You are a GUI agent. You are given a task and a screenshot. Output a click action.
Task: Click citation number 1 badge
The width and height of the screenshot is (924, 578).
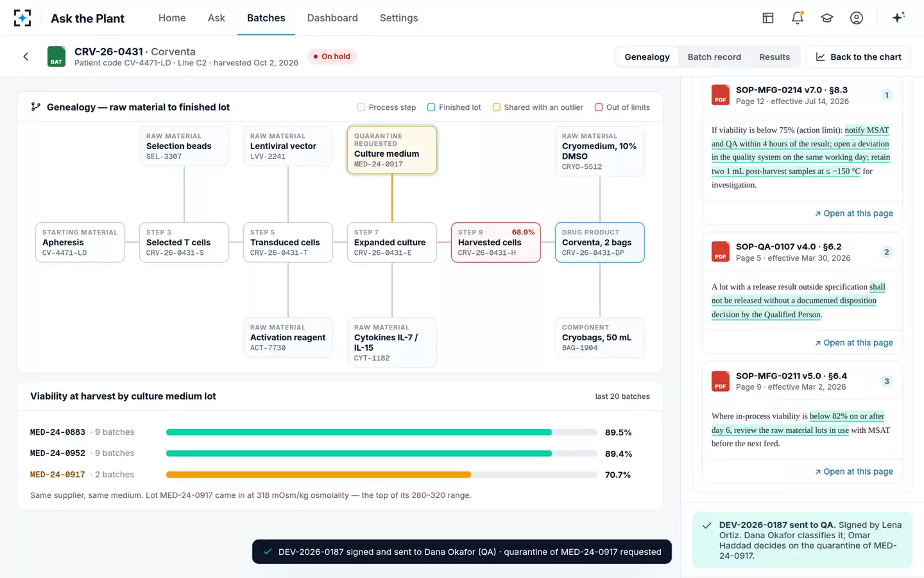click(887, 95)
